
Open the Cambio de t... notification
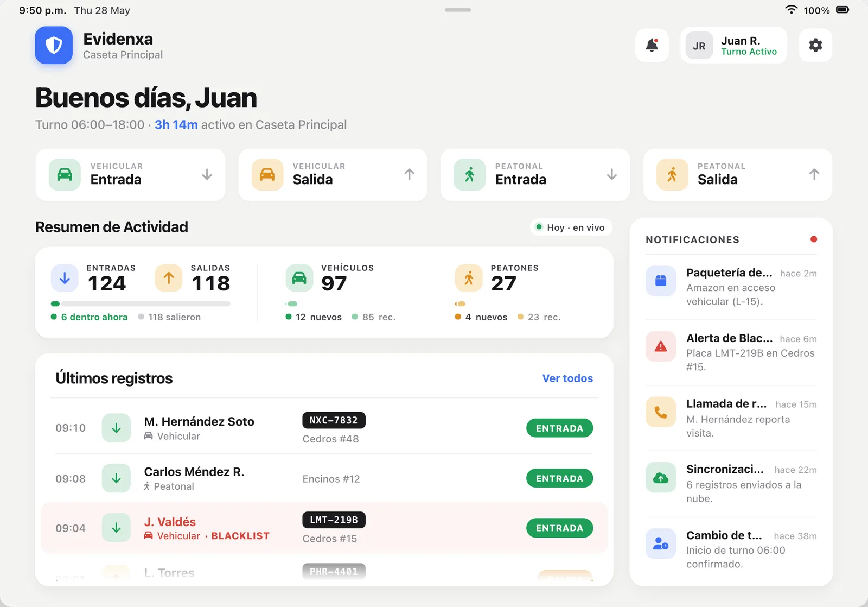coord(731,549)
